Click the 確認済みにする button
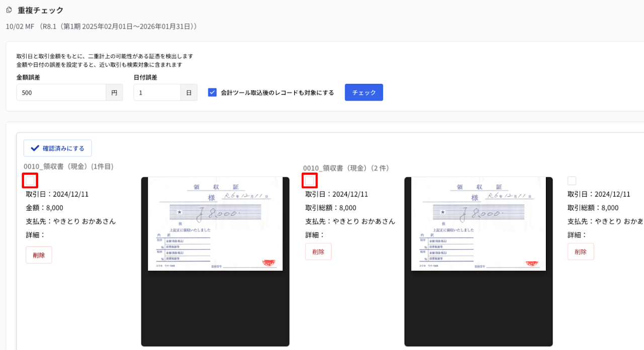This screenshot has height=350, width=644. (x=58, y=148)
